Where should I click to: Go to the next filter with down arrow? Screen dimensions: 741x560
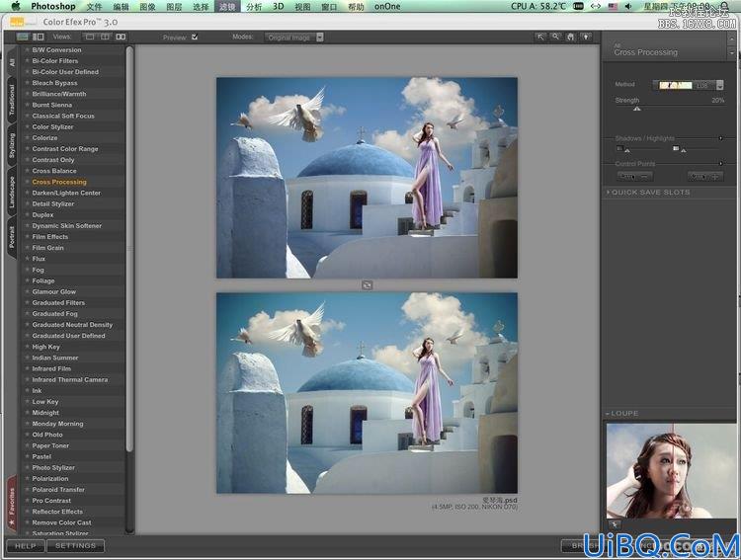pos(732,53)
